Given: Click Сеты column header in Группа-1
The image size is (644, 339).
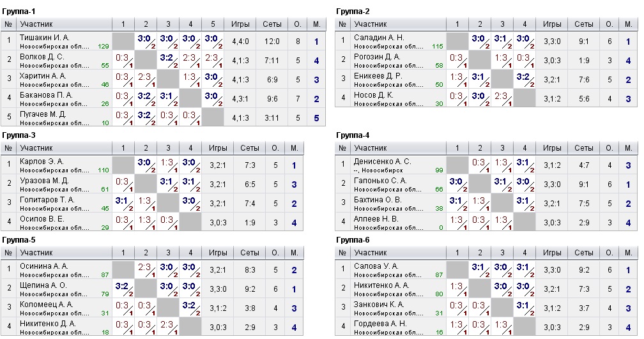Looking at the screenshot, I should tap(272, 24).
